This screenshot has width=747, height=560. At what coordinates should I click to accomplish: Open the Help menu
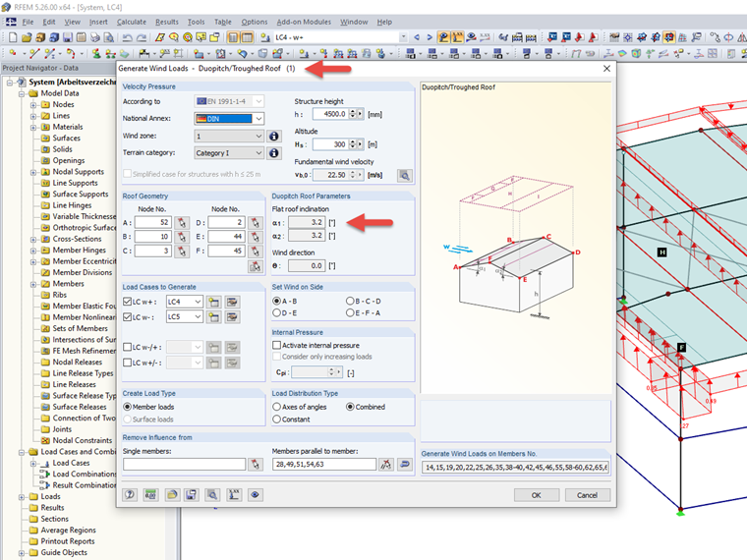tap(384, 22)
